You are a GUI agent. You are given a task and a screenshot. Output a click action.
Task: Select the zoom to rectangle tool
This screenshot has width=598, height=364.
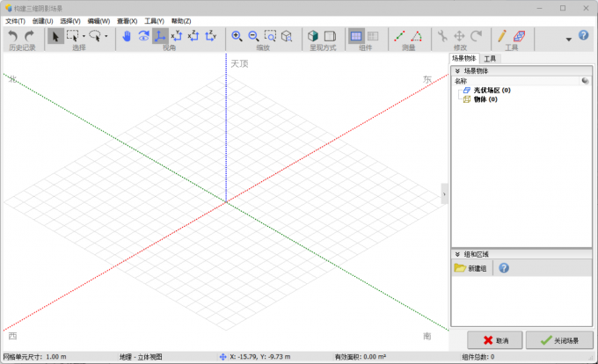pyautogui.click(x=270, y=36)
